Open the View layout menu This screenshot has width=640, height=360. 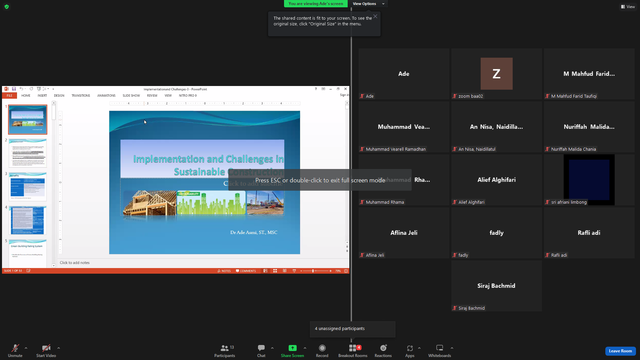click(628, 7)
